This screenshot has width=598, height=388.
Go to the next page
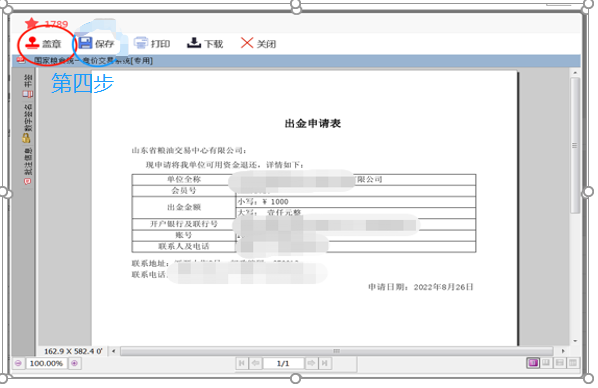311,363
